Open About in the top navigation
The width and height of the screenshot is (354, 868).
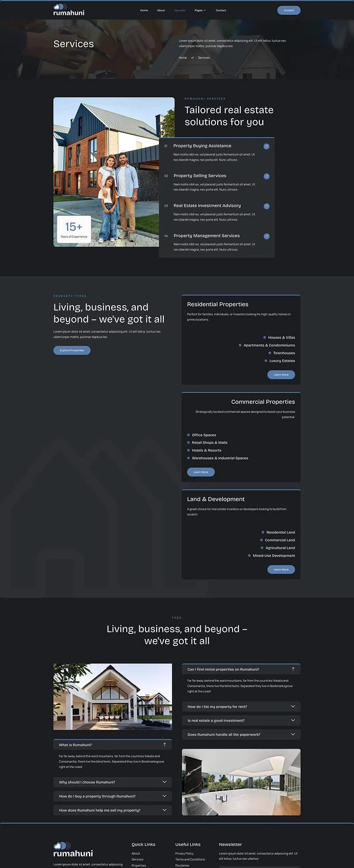point(161,10)
